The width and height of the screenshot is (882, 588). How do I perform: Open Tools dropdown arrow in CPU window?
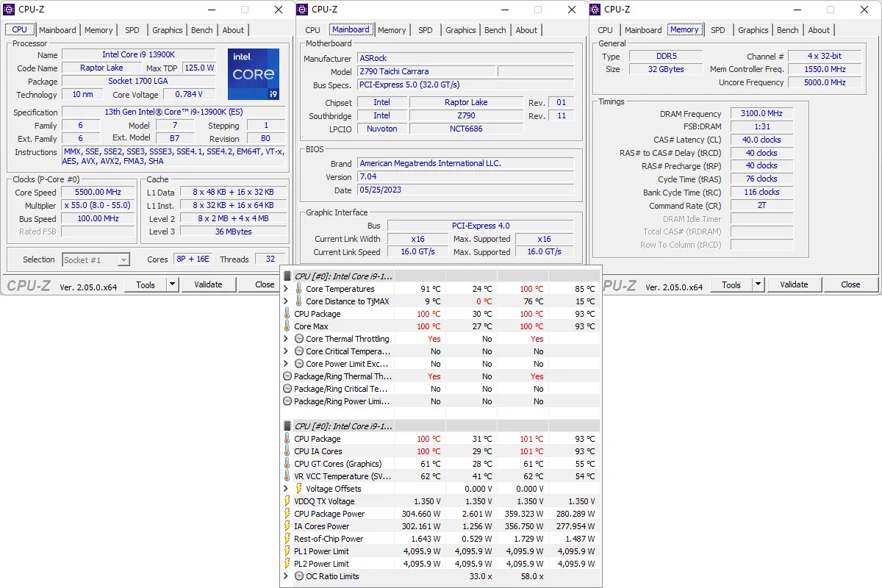pyautogui.click(x=172, y=284)
